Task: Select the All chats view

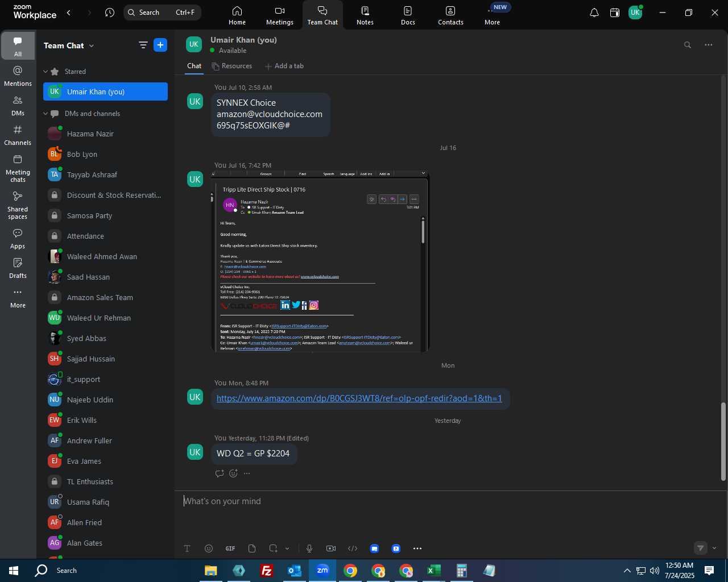Action: click(18, 46)
